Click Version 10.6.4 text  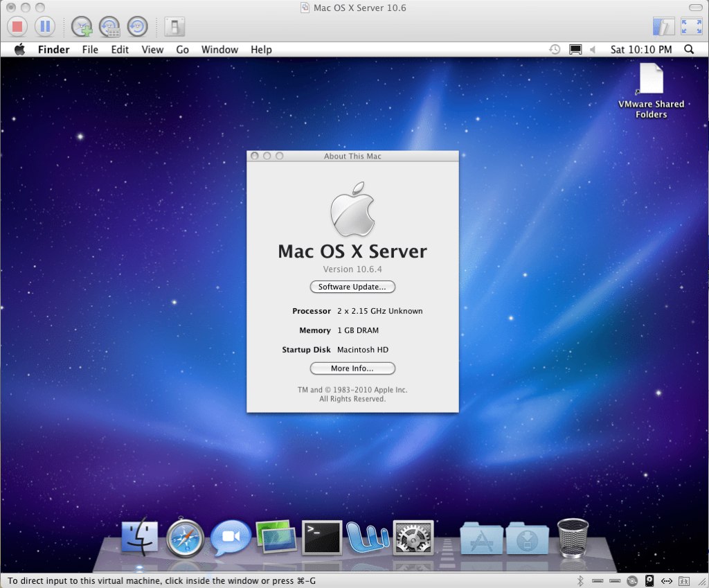[x=352, y=269]
